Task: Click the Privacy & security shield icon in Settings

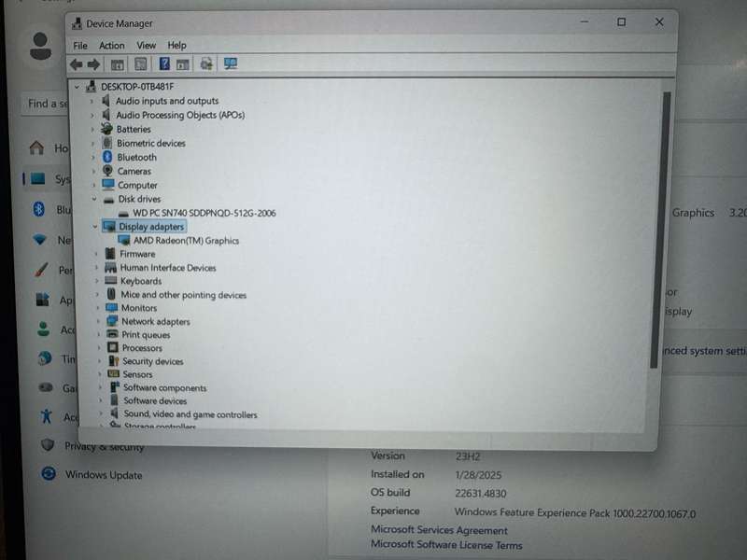Action: pyautogui.click(x=48, y=444)
